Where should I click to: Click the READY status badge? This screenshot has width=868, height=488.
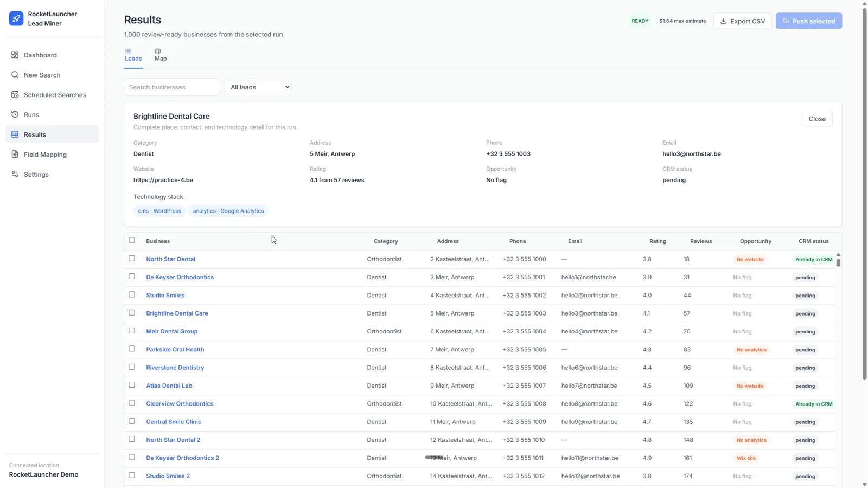click(640, 21)
